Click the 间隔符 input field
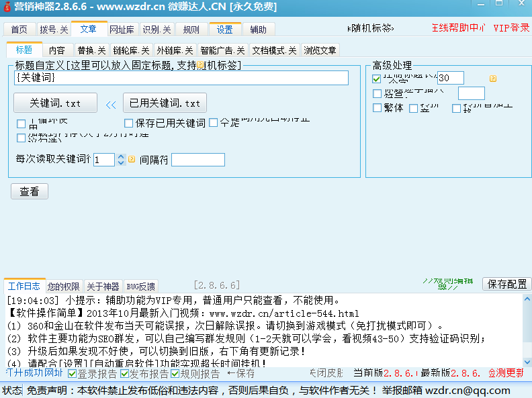 coord(198,160)
